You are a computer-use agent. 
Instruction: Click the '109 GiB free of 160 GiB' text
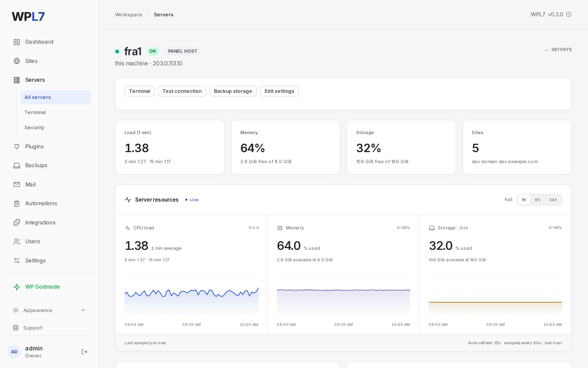[382, 162]
